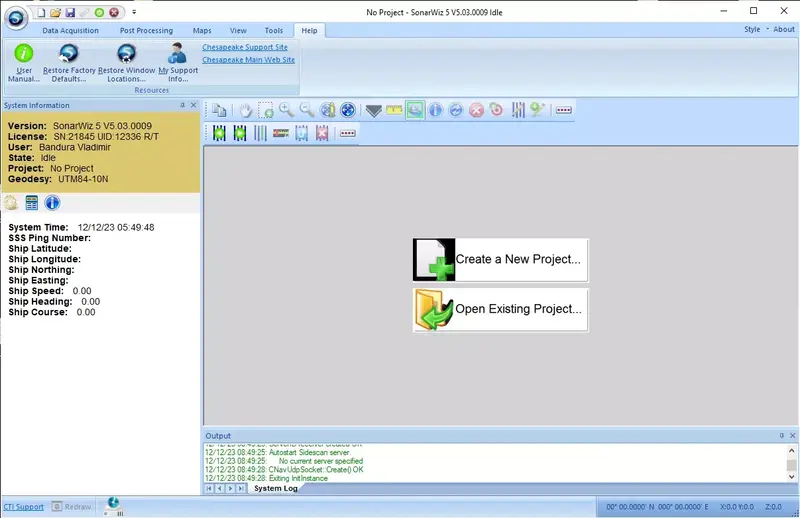Click the zoom out magnifier
This screenshot has height=518, width=800.
(x=307, y=110)
